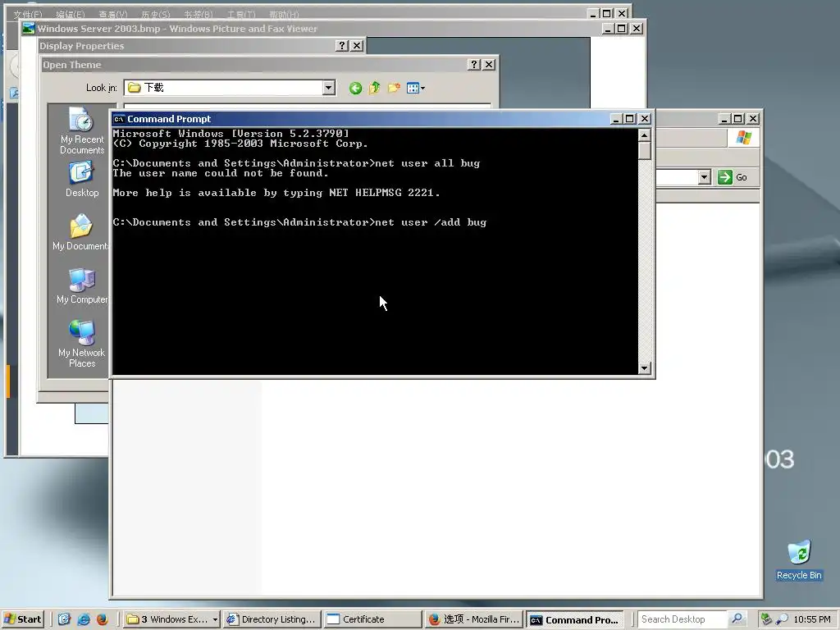Click the Open Theme title bar

[269, 64]
